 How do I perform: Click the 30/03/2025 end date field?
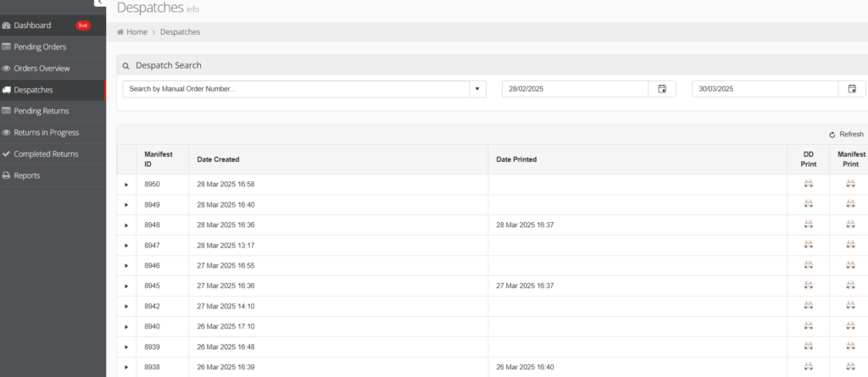coord(765,89)
